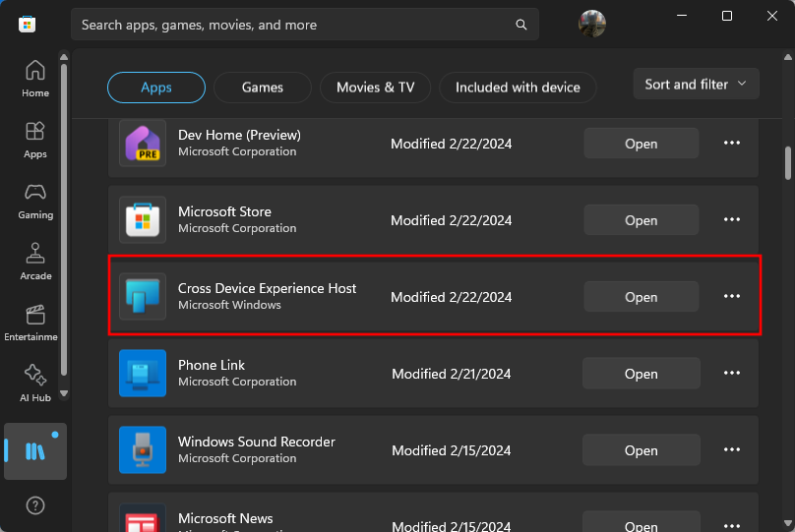
Task: Select the Apps filter tab
Action: (x=156, y=88)
